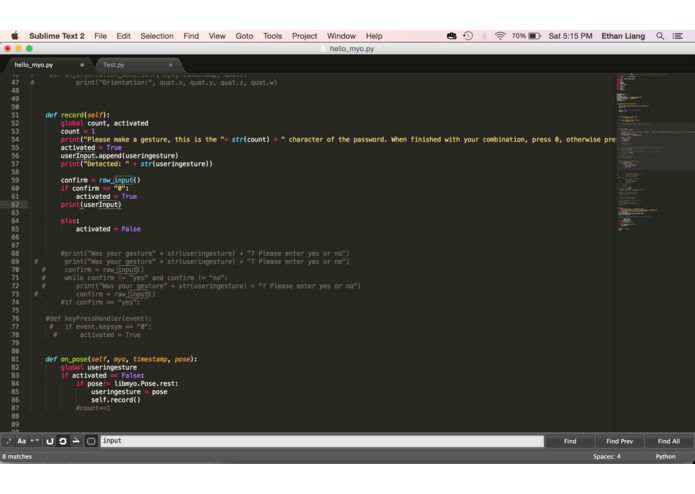Open the File menu
Viewport: 695px width, 494px height.
click(101, 36)
